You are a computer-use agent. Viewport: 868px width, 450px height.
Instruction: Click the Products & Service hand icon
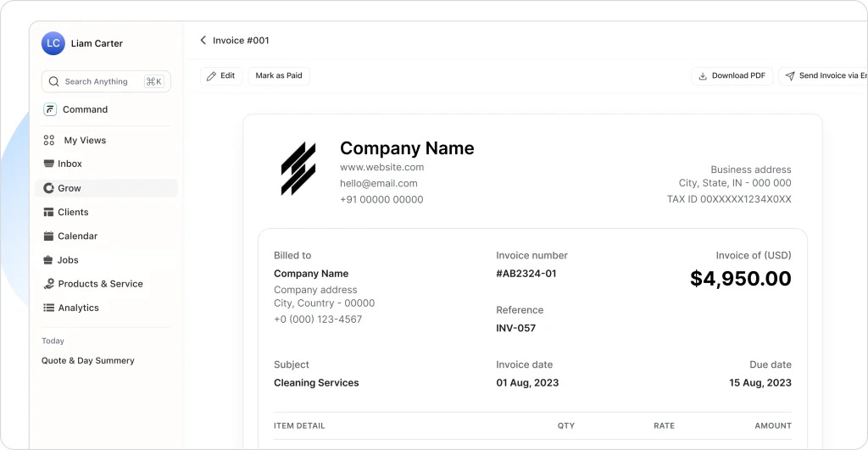click(x=48, y=283)
